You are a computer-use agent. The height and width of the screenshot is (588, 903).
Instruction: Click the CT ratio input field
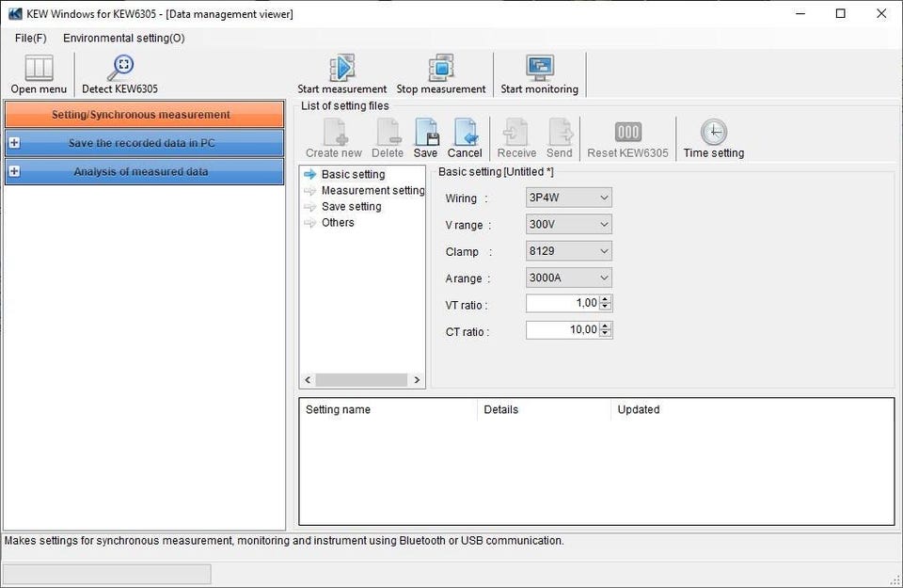562,330
